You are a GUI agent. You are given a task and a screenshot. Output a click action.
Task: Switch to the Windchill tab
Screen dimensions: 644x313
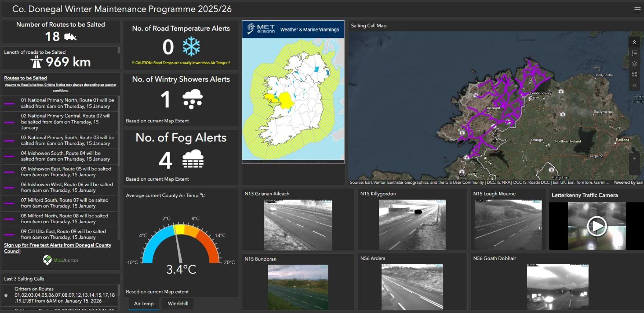[178, 304]
